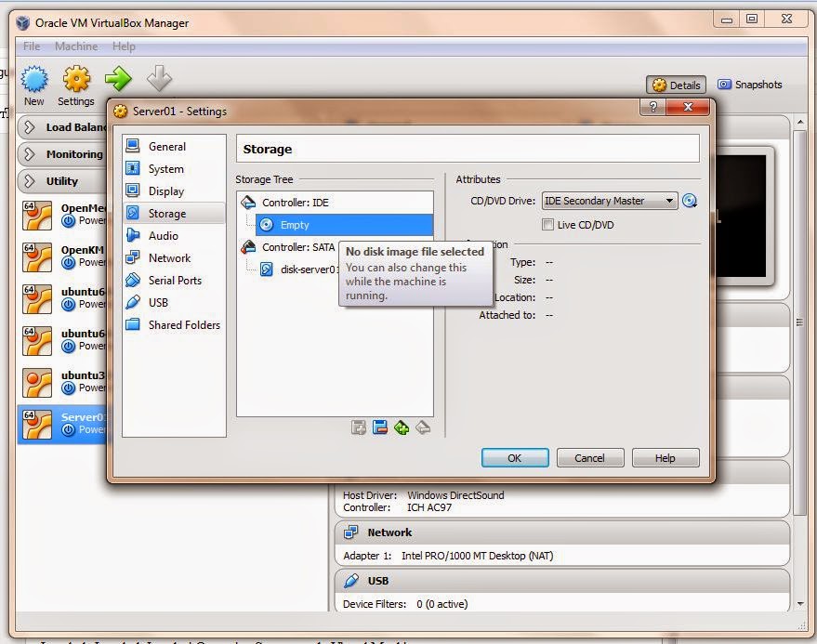The width and height of the screenshot is (817, 644).
Task: Click the New virtual machine toolbar icon
Action: 33,85
